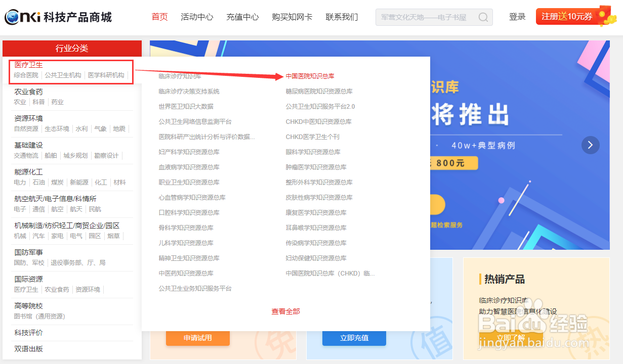The image size is (623, 364).
Task: Open 肿瘤医学知识资源总库
Action: point(316,167)
